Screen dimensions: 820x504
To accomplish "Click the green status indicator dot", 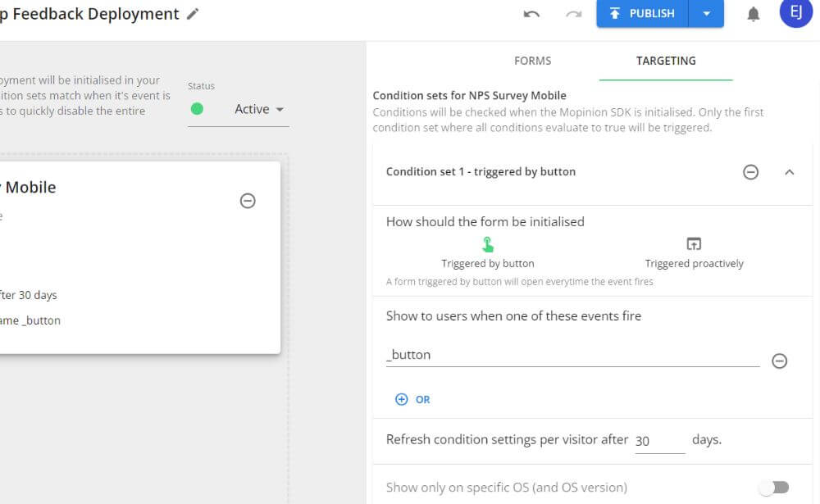I will point(197,109).
